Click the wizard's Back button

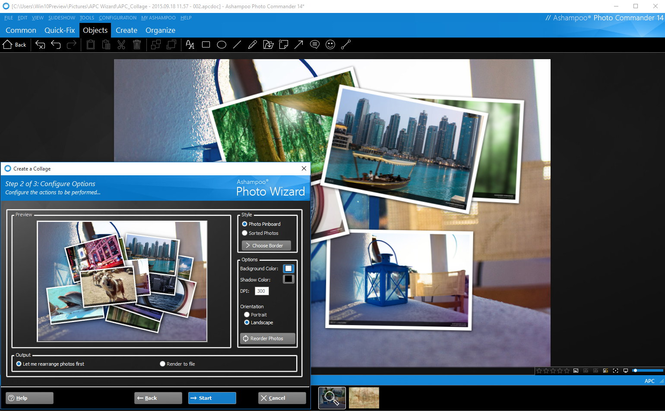tap(158, 398)
